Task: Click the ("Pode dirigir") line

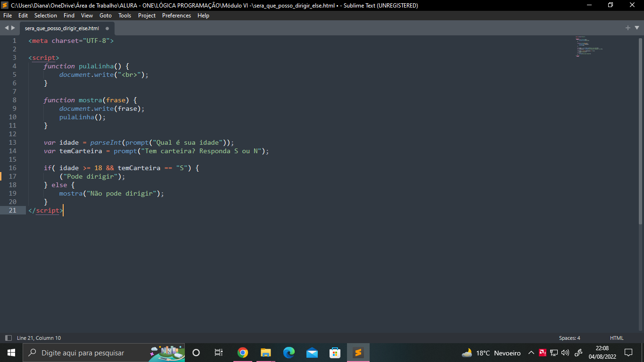Action: pyautogui.click(x=92, y=176)
